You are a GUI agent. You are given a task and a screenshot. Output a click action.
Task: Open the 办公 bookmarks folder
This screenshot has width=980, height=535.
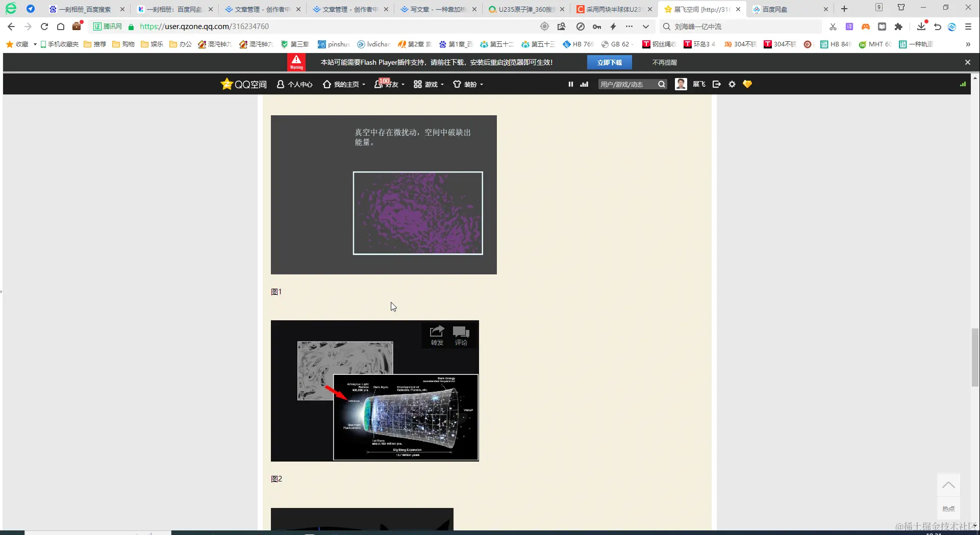click(181, 44)
